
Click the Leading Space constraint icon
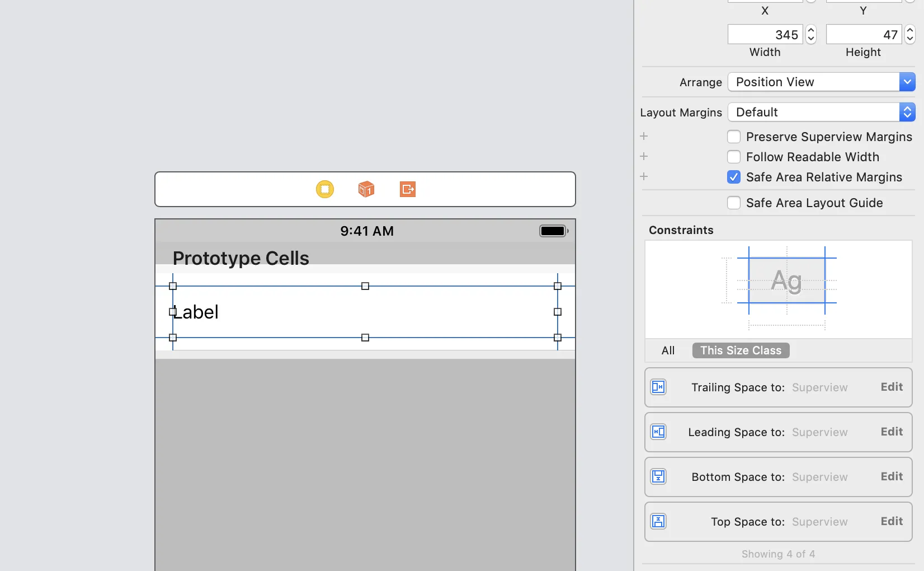(x=658, y=432)
